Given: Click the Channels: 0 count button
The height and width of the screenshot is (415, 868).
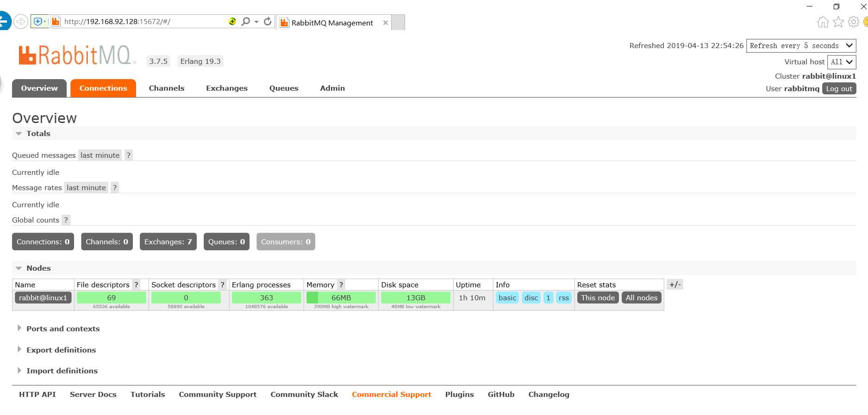Looking at the screenshot, I should pyautogui.click(x=107, y=242).
